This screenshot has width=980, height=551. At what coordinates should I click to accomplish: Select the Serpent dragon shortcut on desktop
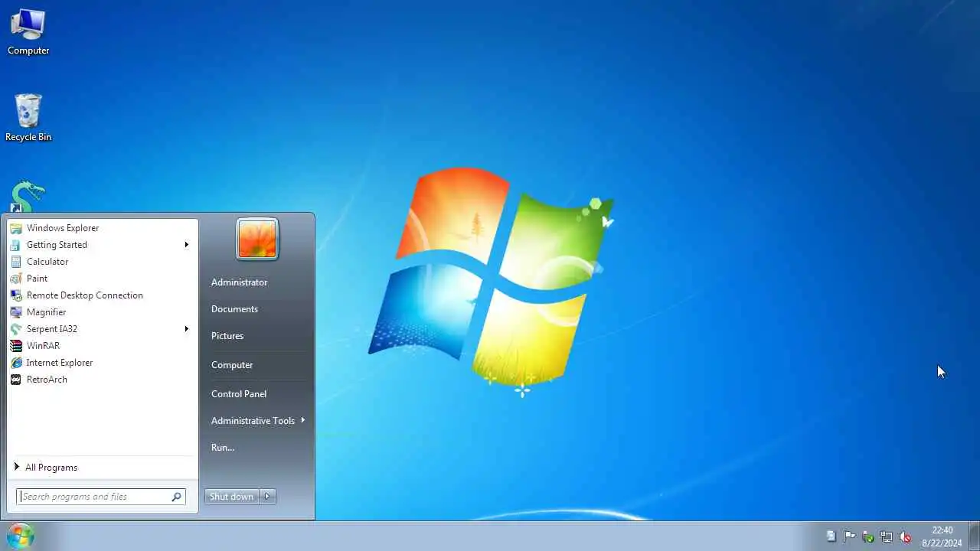click(28, 197)
